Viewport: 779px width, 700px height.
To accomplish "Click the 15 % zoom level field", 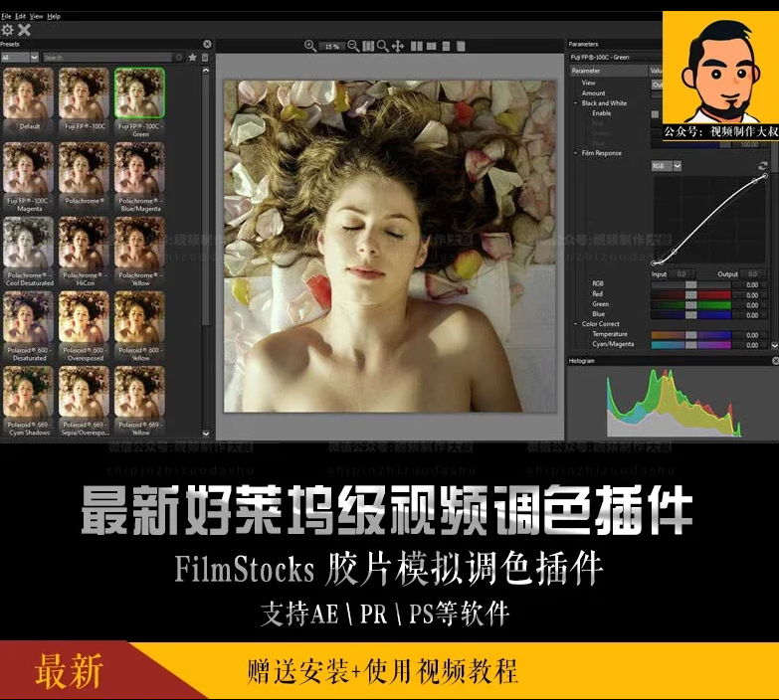I will (x=332, y=46).
